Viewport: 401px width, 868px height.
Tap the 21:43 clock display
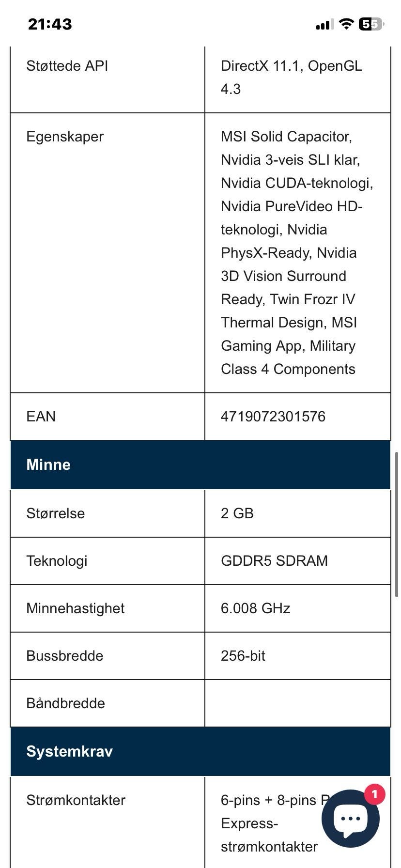pyautogui.click(x=50, y=24)
